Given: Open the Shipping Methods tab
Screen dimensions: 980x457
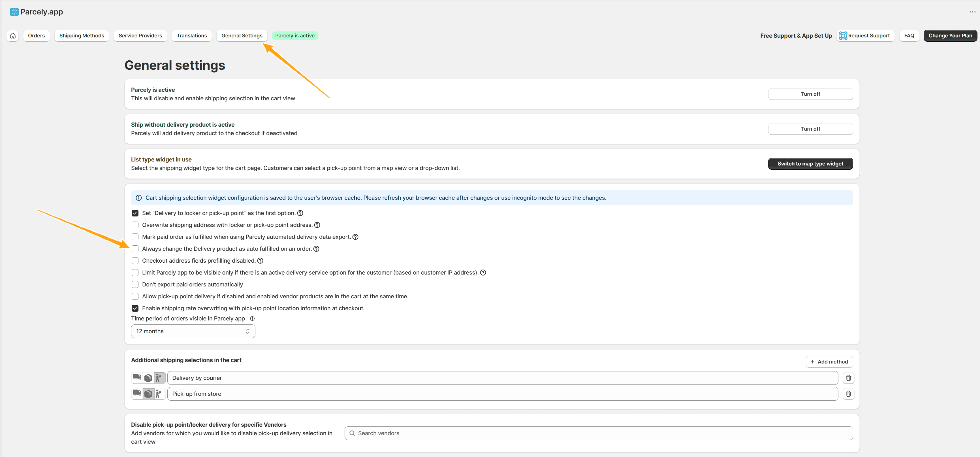Looking at the screenshot, I should tap(82, 35).
